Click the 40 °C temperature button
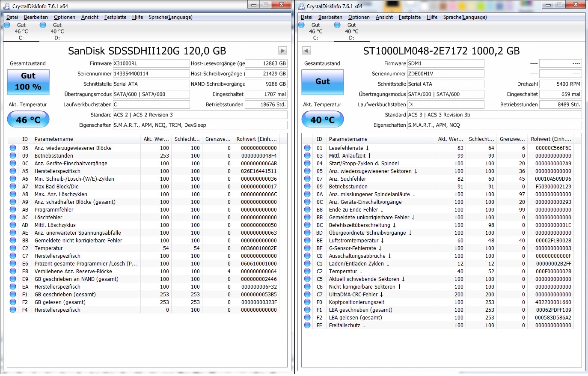Image resolution: width=588 pixels, height=376 pixels. tap(323, 119)
